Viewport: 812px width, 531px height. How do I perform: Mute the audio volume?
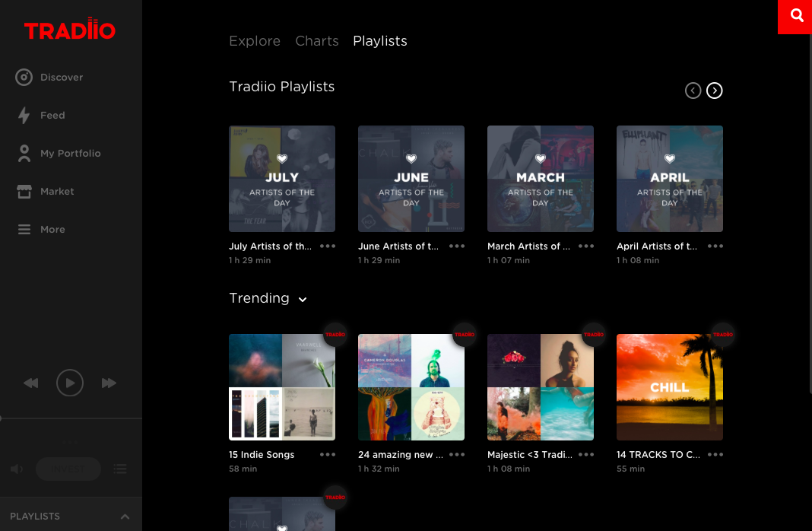point(16,469)
